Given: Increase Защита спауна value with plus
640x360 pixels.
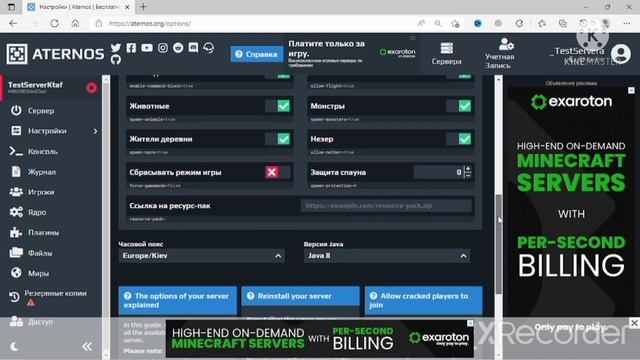Looking at the screenshot, I should pyautogui.click(x=468, y=169).
